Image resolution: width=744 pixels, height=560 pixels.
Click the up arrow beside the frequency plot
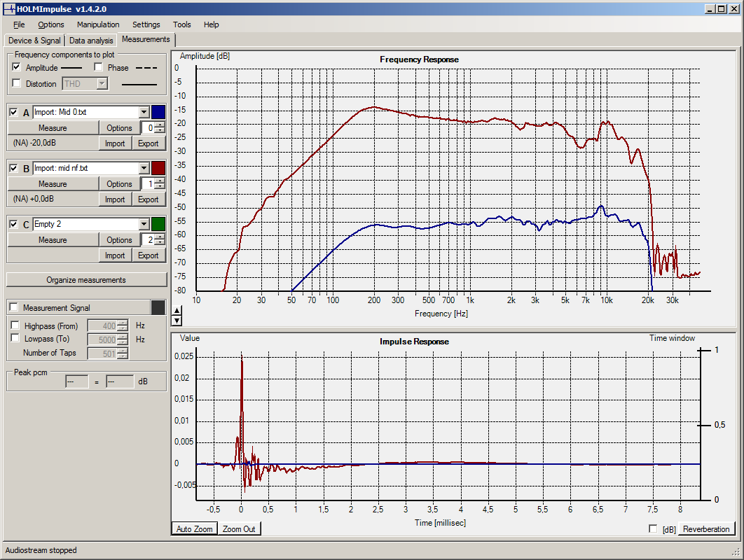pyautogui.click(x=177, y=311)
